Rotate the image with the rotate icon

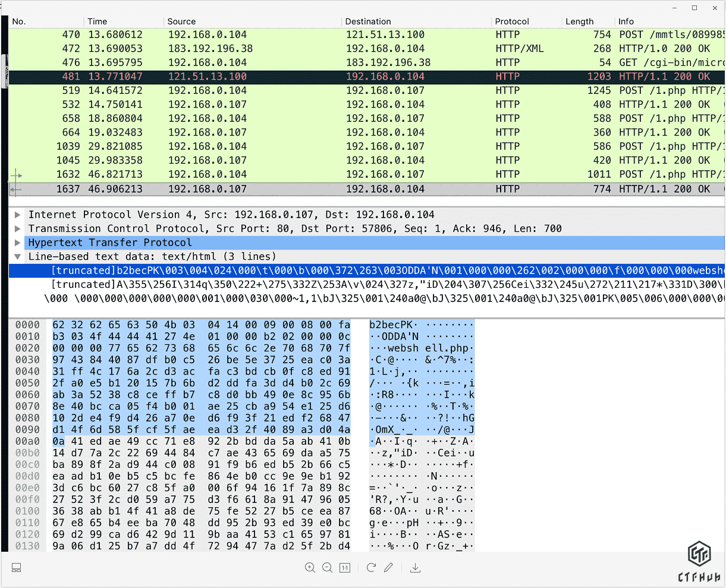pyautogui.click(x=371, y=568)
